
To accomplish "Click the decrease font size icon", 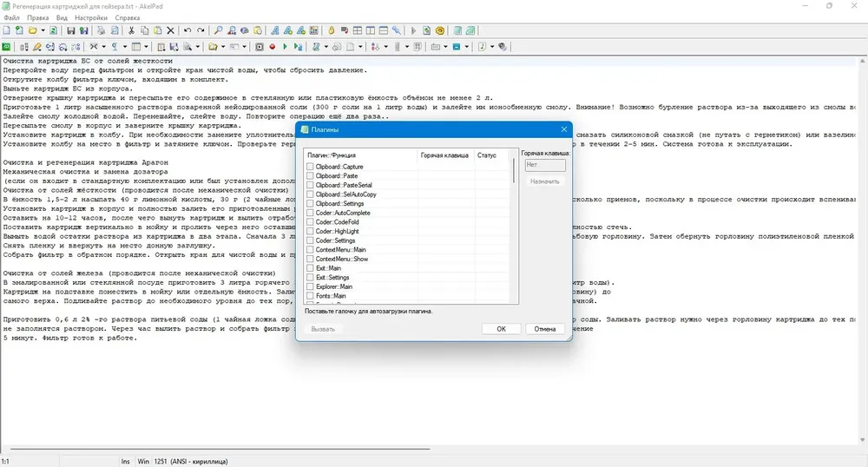I will (x=301, y=31).
